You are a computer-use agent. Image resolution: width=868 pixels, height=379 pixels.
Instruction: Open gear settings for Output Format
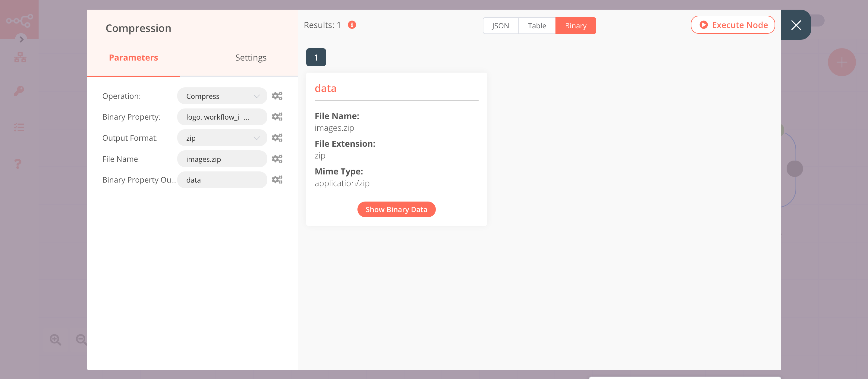point(277,137)
